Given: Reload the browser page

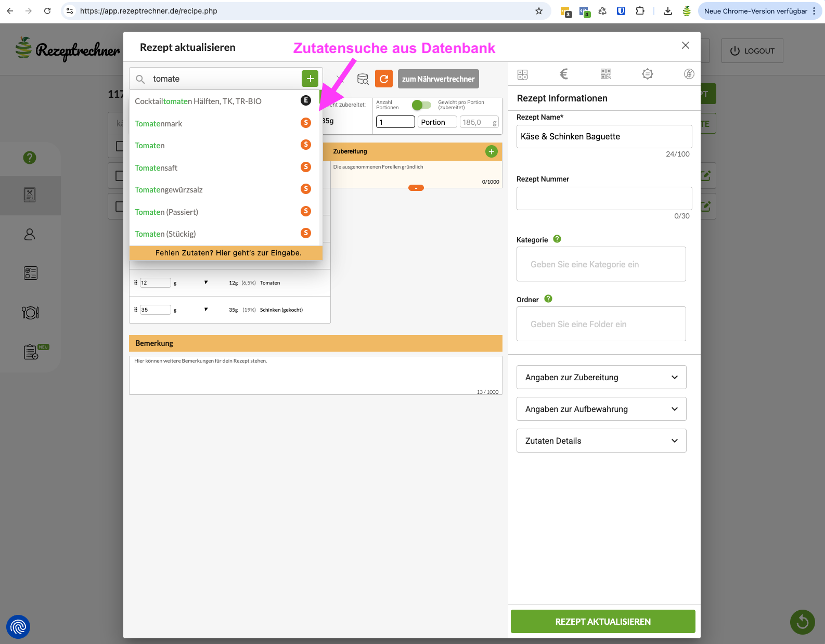Looking at the screenshot, I should [47, 11].
